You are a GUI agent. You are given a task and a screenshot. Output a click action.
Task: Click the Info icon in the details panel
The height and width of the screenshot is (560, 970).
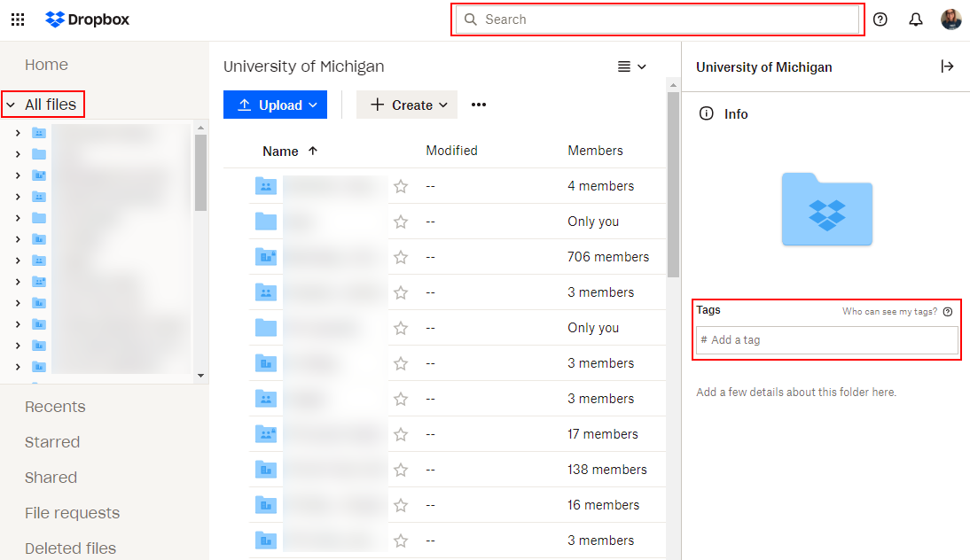click(x=706, y=113)
